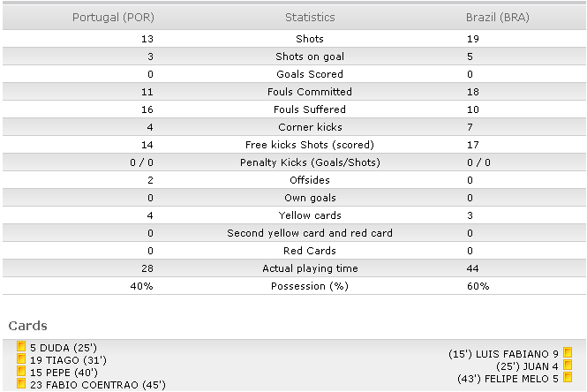Image resolution: width=587 pixels, height=392 pixels.
Task: Select player name 5 DUDA (25')
Action: click(64, 348)
